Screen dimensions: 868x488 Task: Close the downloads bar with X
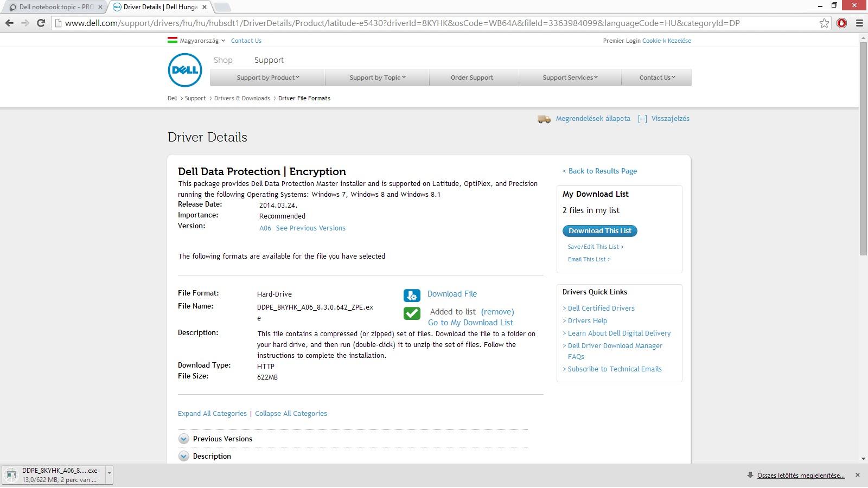[857, 475]
